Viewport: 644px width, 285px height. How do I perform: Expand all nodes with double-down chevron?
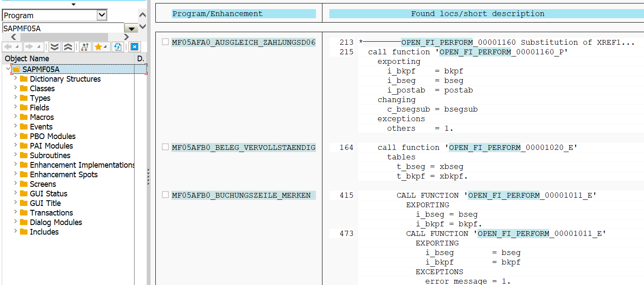coord(54,47)
